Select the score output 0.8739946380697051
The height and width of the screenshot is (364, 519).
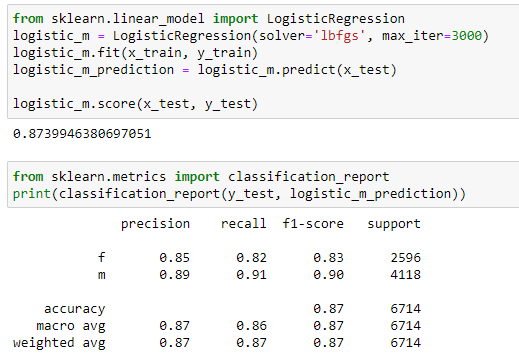[82, 134]
